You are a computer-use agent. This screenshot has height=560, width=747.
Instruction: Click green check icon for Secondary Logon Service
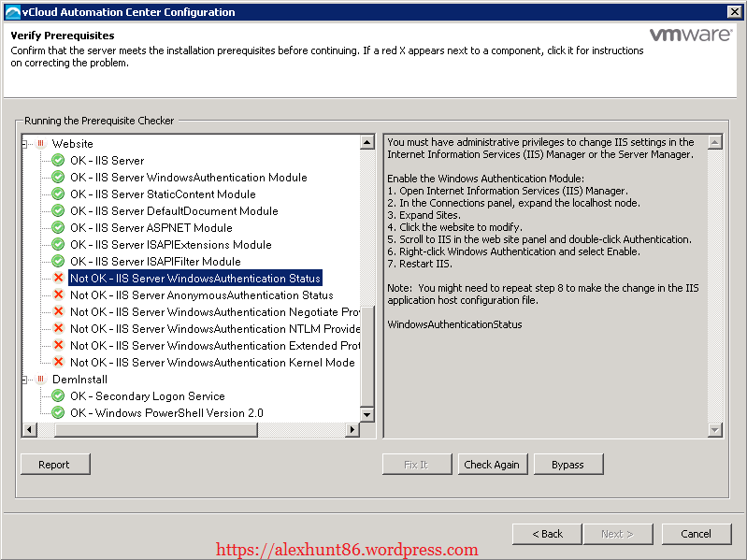point(58,395)
